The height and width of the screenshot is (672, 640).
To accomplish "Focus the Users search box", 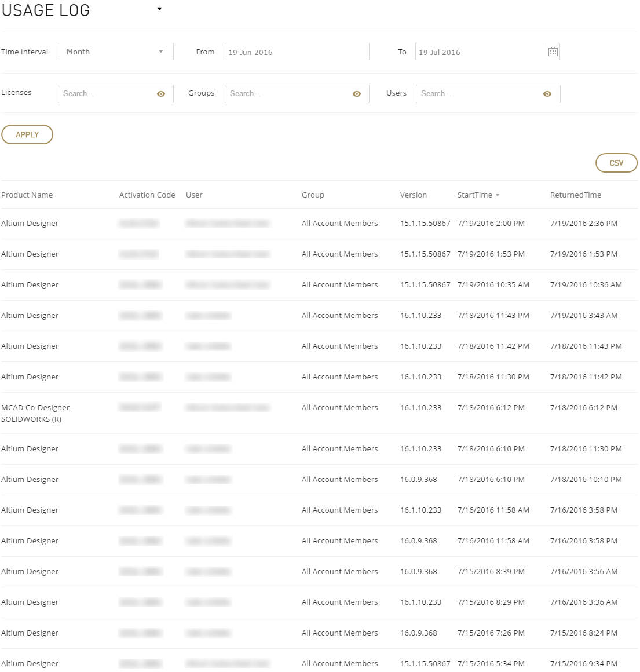I will [x=480, y=94].
